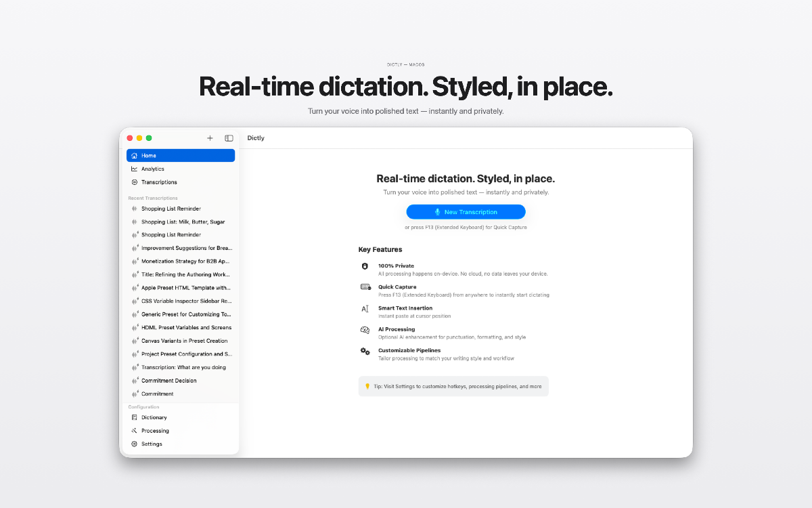This screenshot has height=508, width=812.
Task: Click the Transcriptions icon in the sidebar
Action: pos(134,182)
